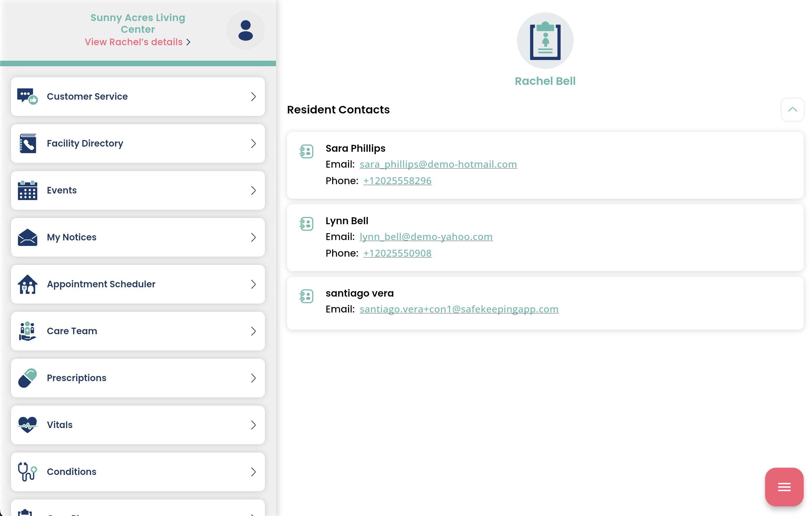Open the Facility Directory menu item

pos(138,143)
